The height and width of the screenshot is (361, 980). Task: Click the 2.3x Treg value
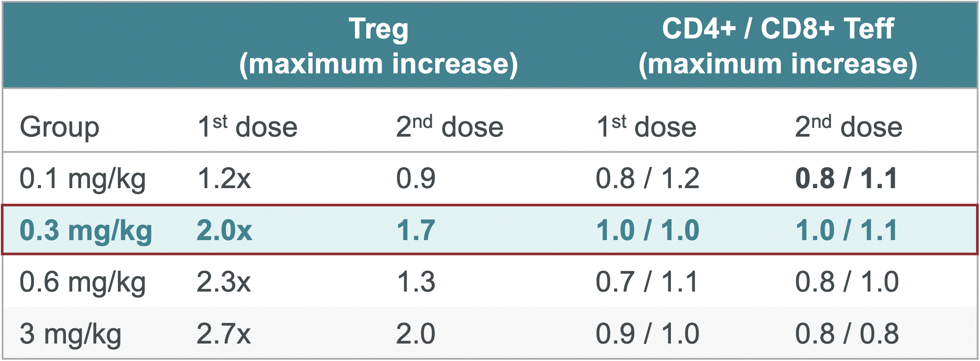point(224,282)
